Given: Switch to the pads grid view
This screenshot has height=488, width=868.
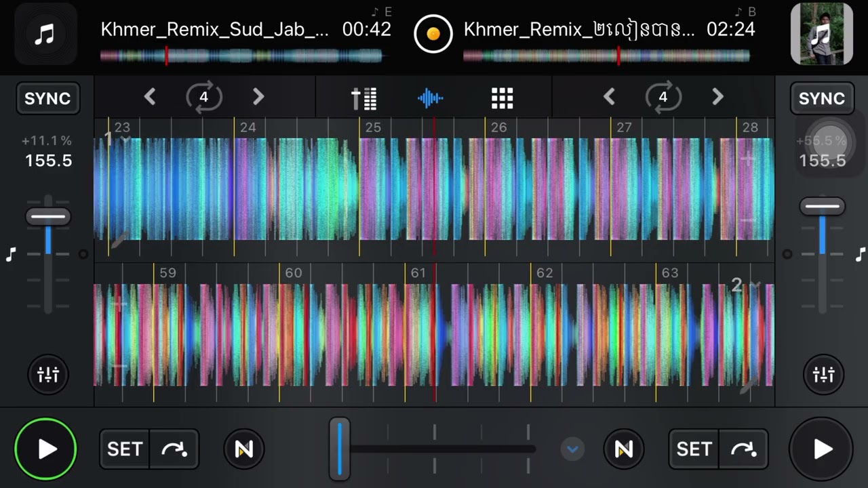Looking at the screenshot, I should point(502,98).
